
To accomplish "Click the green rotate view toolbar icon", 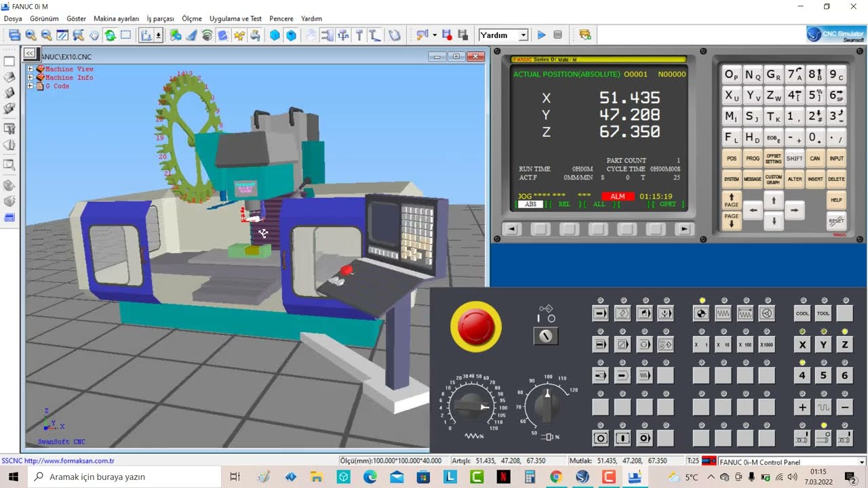I will (x=110, y=35).
